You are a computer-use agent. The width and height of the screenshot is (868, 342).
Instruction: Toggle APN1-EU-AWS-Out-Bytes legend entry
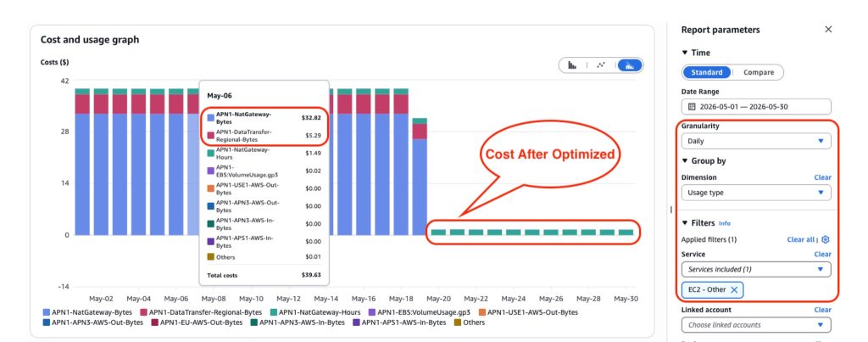197,322
